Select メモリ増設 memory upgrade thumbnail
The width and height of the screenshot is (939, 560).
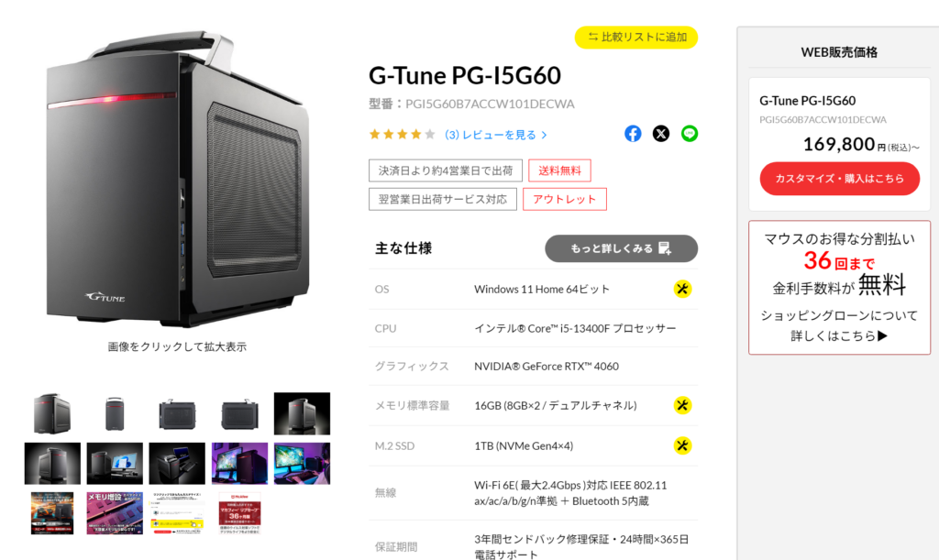coord(115,513)
